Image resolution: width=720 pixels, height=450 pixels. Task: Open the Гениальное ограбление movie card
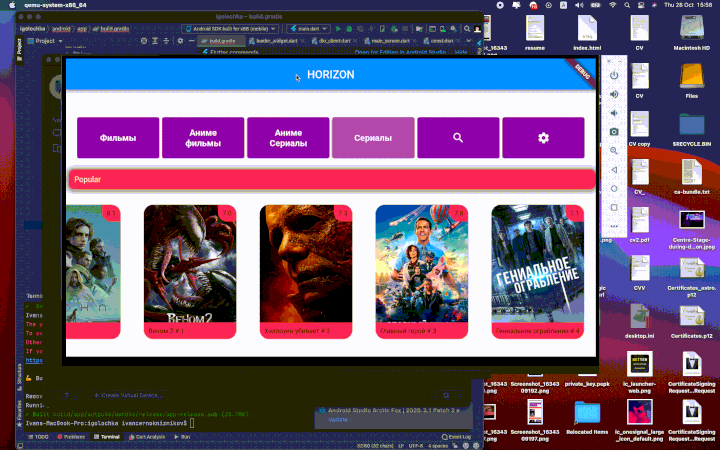537,272
